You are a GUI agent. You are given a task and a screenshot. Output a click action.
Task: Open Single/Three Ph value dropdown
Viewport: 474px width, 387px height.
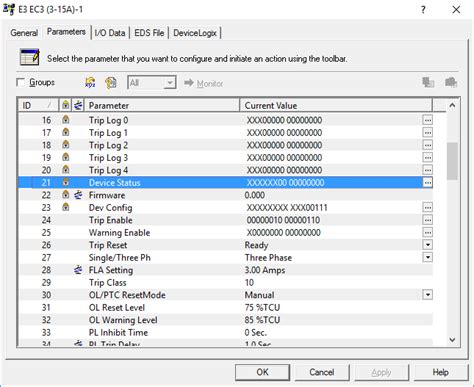[428, 257]
